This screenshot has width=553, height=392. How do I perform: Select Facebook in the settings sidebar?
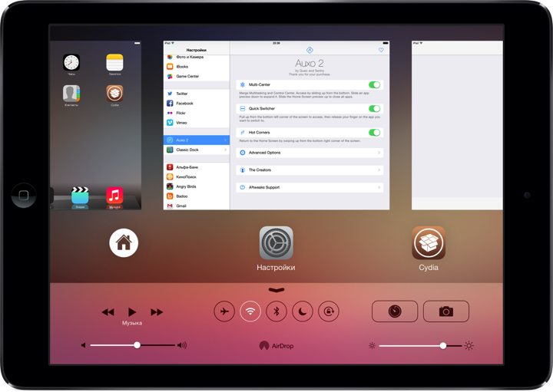197,104
